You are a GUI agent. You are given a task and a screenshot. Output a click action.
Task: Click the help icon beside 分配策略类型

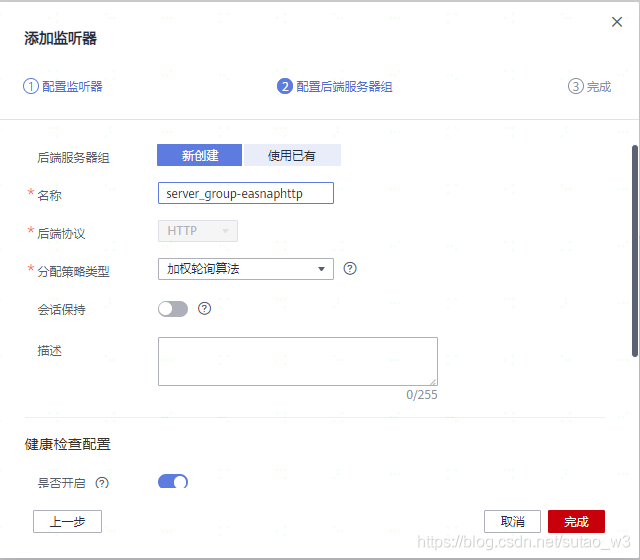(350, 269)
